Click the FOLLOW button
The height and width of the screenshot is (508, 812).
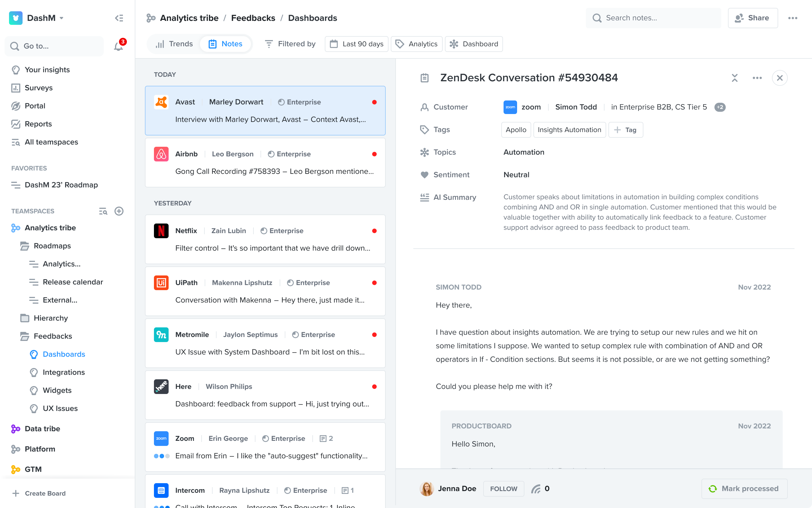click(x=503, y=489)
